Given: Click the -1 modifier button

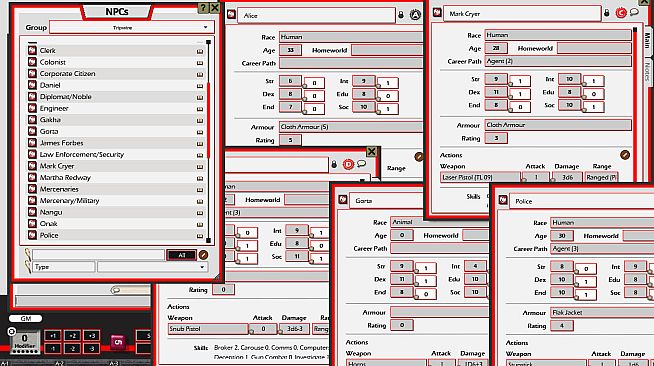Looking at the screenshot, I should [x=53, y=348].
